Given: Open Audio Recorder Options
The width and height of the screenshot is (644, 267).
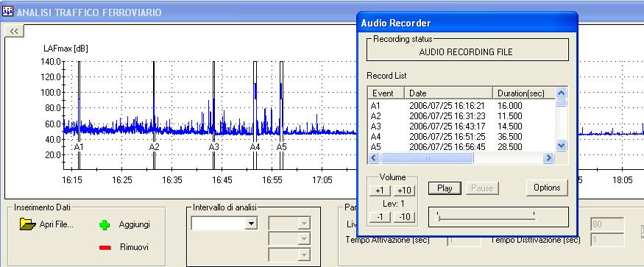Looking at the screenshot, I should point(547,188).
